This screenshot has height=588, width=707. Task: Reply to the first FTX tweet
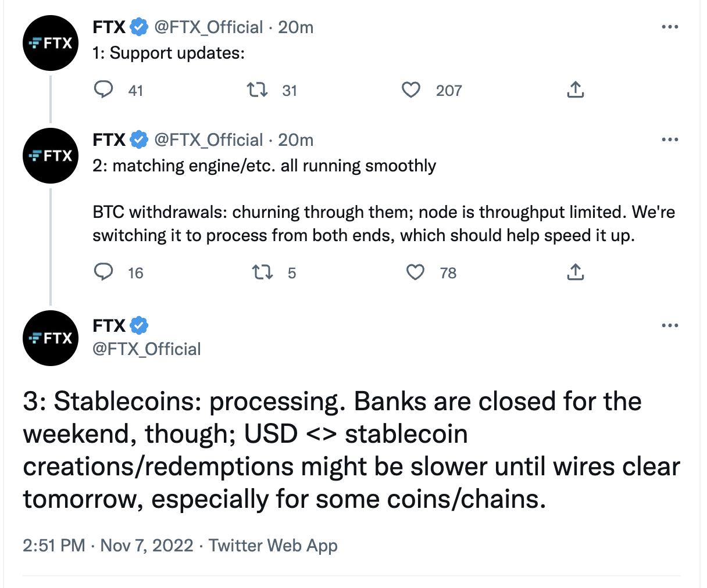pos(105,90)
